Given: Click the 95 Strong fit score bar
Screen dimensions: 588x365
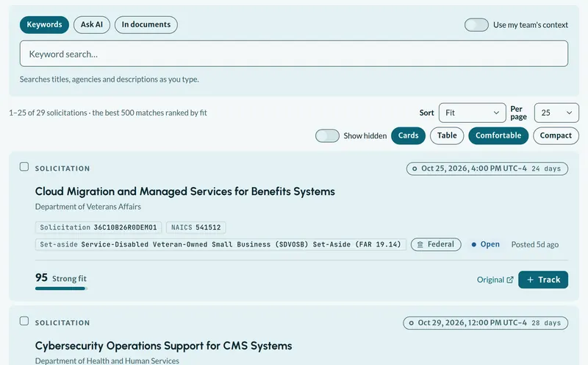Looking at the screenshot, I should pos(62,288).
